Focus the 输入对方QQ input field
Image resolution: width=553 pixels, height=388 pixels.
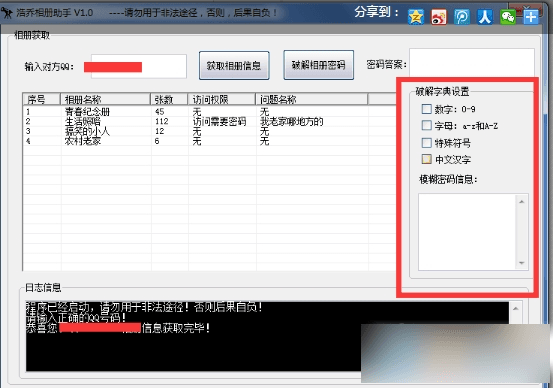click(x=139, y=66)
